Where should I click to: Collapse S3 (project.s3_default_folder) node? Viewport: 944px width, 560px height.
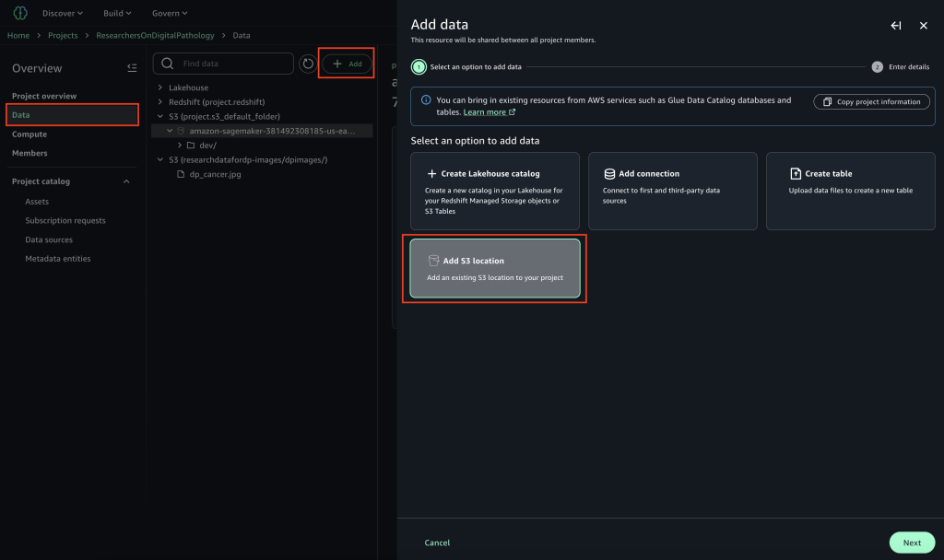coord(160,117)
